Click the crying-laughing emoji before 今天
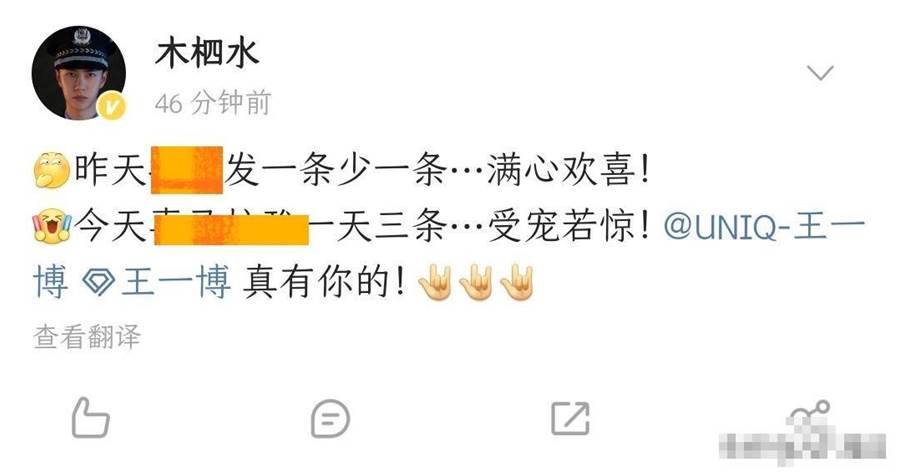Screen dimensions: 900x472 pyautogui.click(x=52, y=225)
